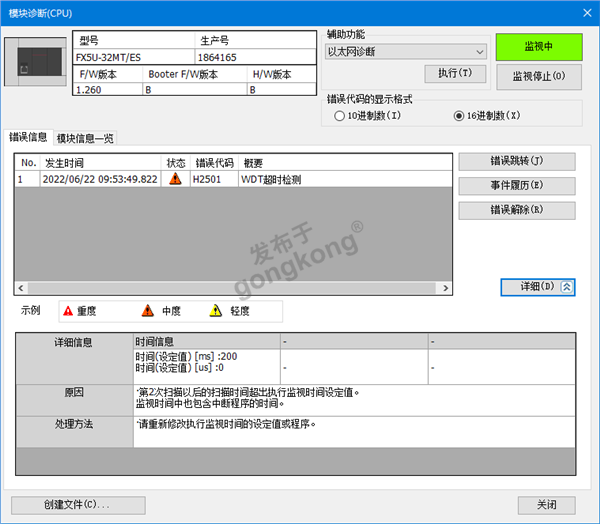Select error code H2501 cell
This screenshot has height=524, width=600.
coord(214,179)
